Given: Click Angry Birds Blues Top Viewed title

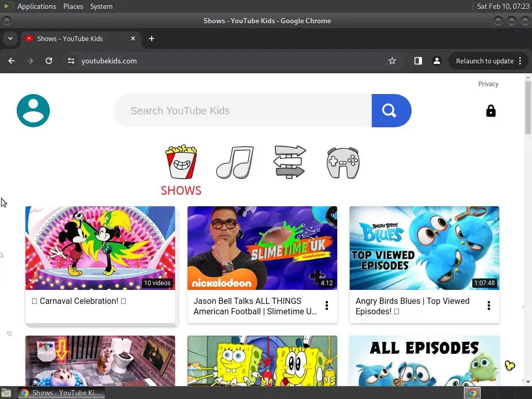Looking at the screenshot, I should [413, 306].
